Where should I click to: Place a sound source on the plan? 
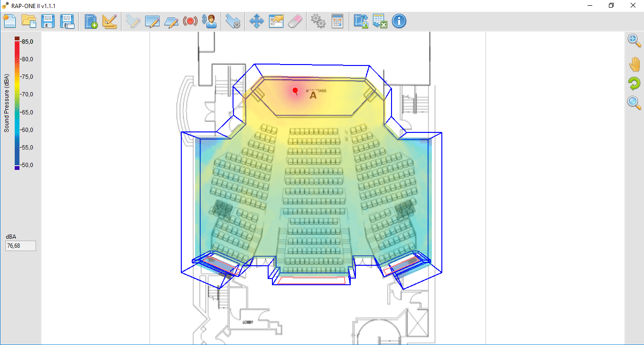click(x=190, y=21)
